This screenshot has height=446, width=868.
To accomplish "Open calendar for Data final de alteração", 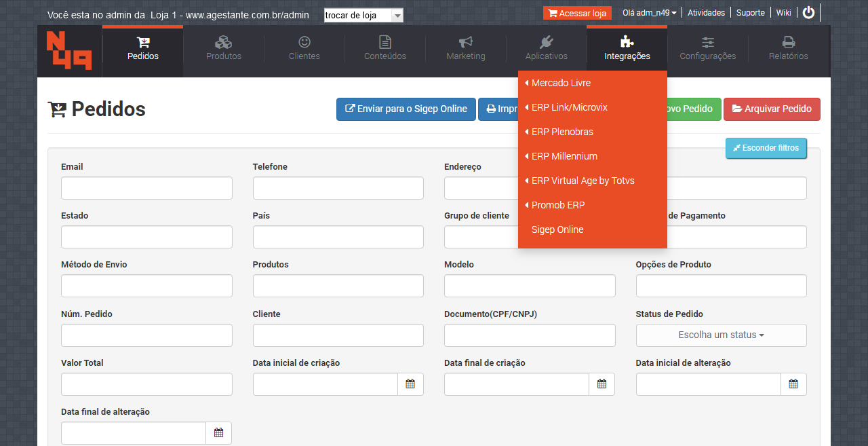I will pyautogui.click(x=218, y=433).
